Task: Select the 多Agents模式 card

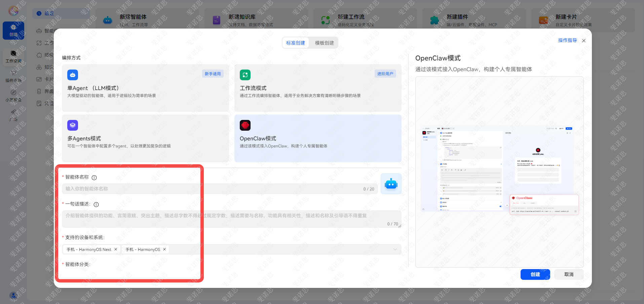Action: (x=145, y=138)
